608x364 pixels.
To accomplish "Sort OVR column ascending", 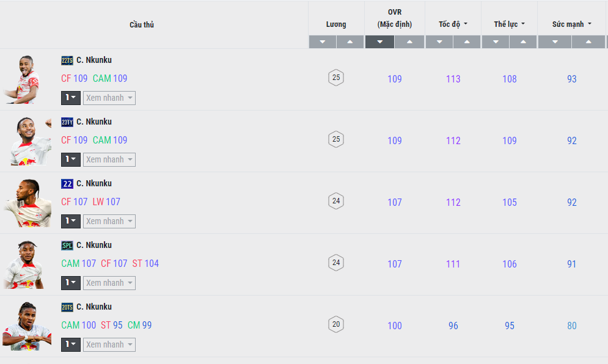I will 409,42.
